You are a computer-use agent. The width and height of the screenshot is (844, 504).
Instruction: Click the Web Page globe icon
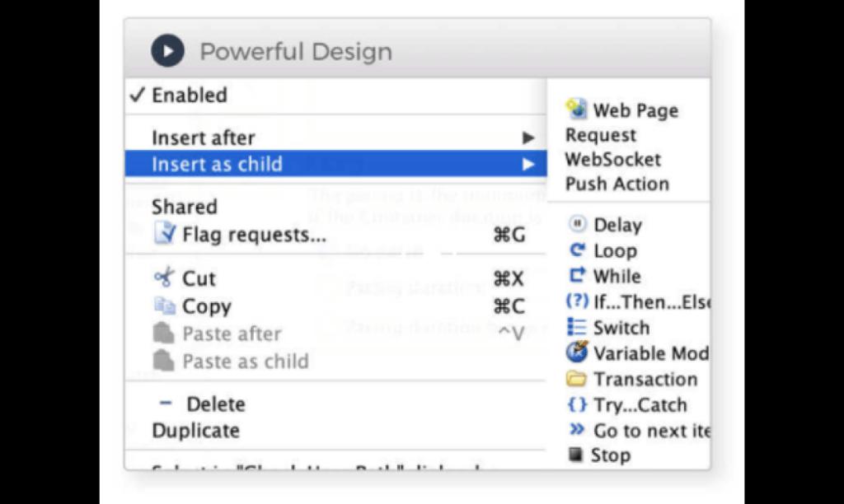coord(576,110)
